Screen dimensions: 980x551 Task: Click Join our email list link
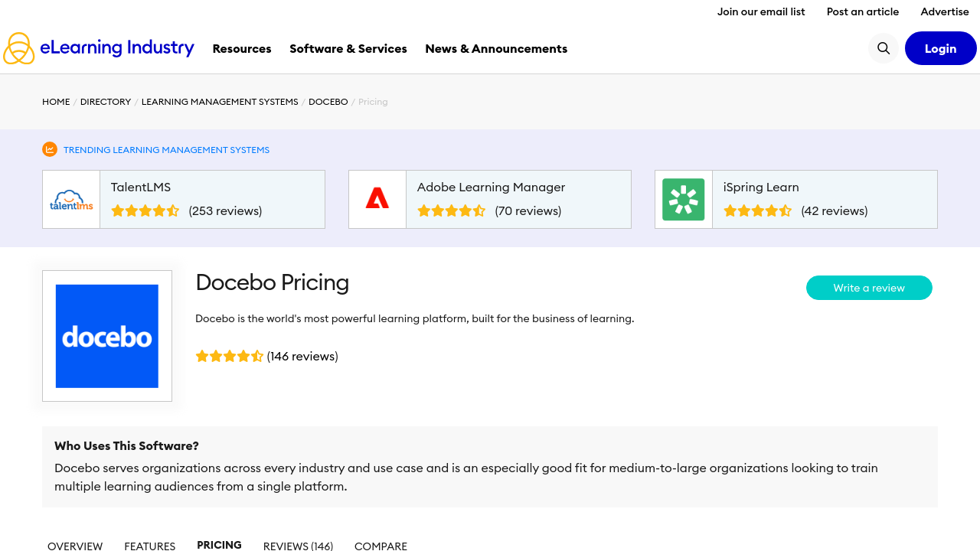click(761, 11)
